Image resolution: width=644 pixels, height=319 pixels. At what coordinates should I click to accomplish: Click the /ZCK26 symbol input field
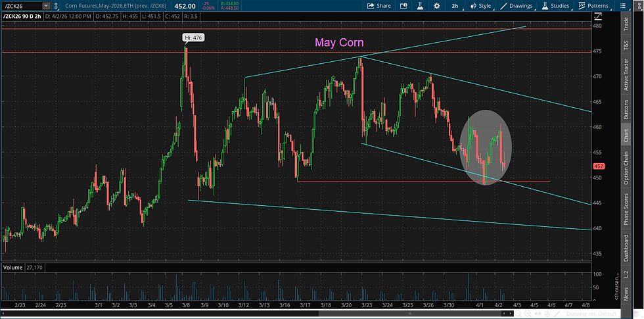point(22,6)
